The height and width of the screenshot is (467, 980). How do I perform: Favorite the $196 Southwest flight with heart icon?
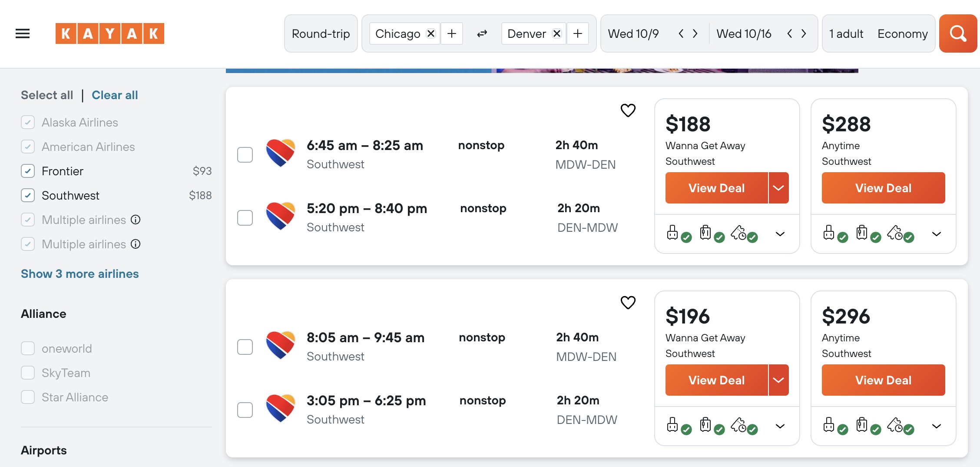tap(628, 302)
